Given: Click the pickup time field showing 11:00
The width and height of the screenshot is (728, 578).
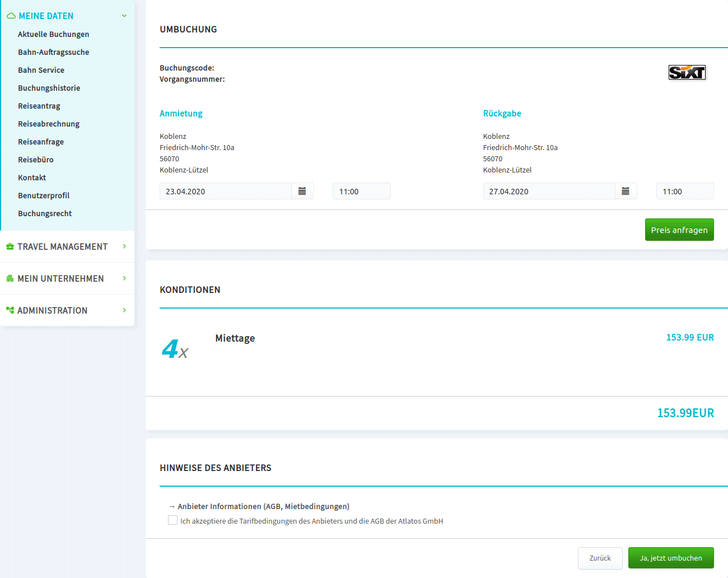Looking at the screenshot, I should tap(361, 192).
